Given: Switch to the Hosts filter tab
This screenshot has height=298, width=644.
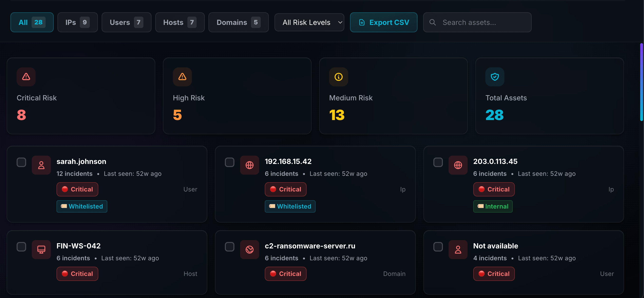Looking at the screenshot, I should (x=180, y=22).
